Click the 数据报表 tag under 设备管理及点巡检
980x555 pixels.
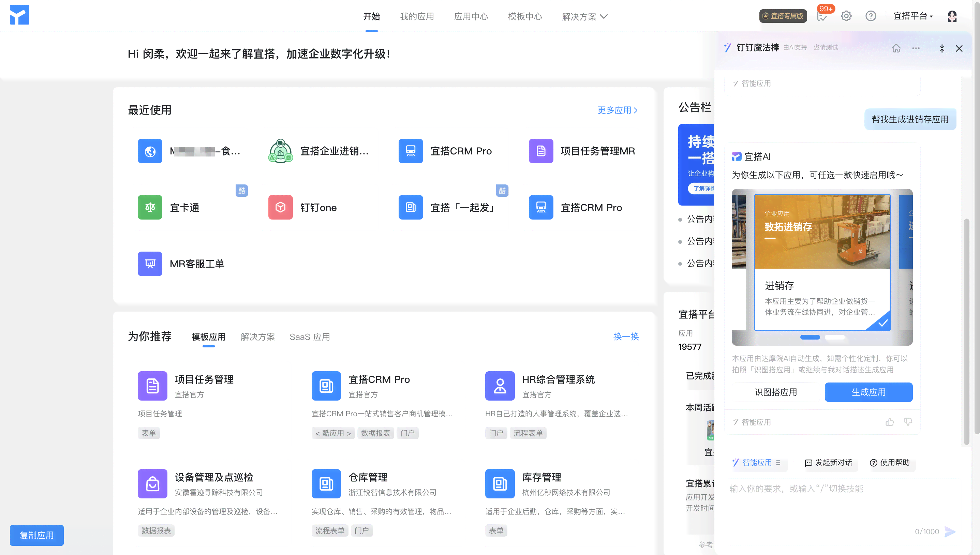click(156, 530)
